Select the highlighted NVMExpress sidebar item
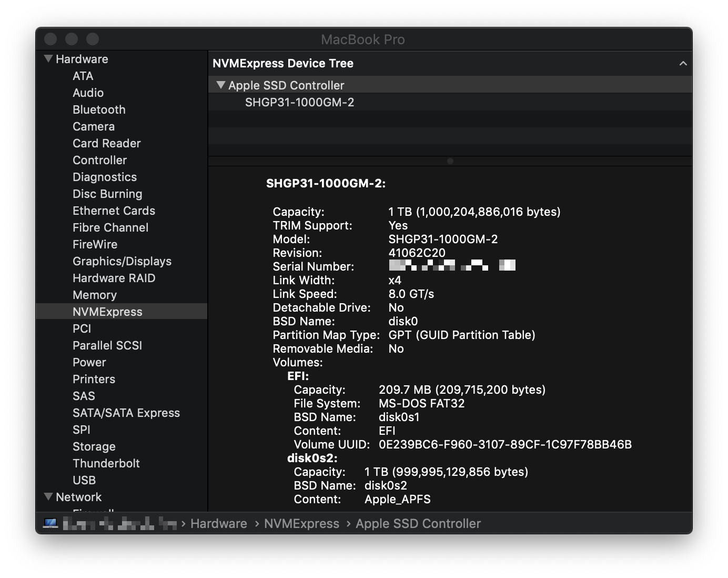The image size is (728, 578). 122,312
